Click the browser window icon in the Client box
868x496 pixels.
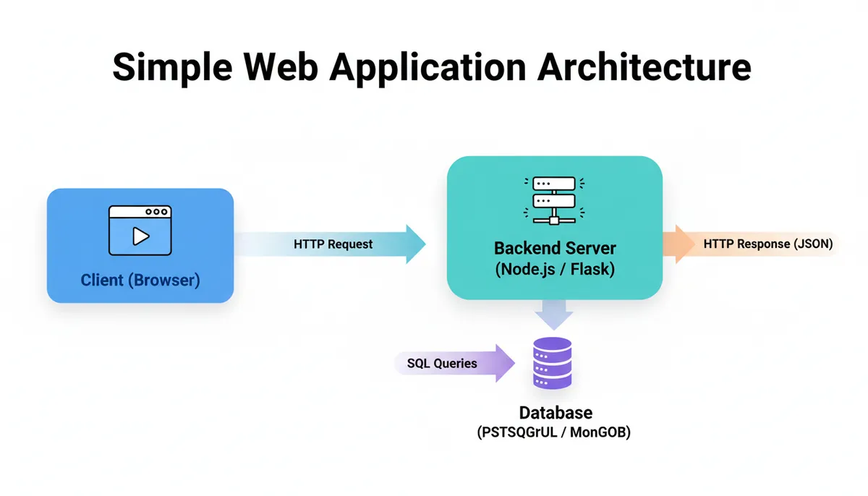tap(140, 230)
